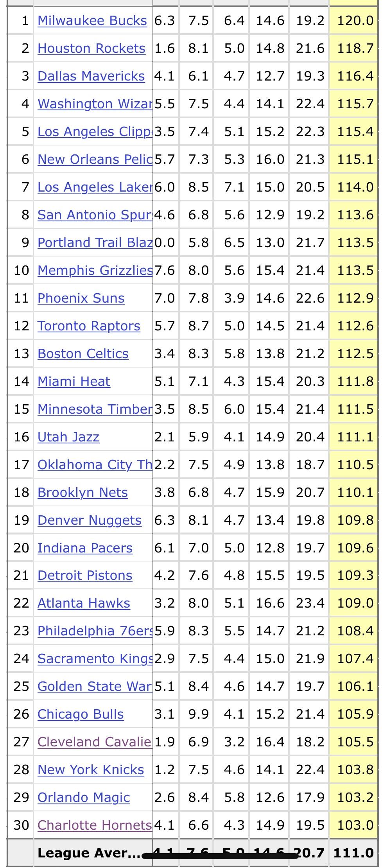Screen dimensions: 382x868
Task: Open the Miami Heat team link
Action: click(74, 382)
